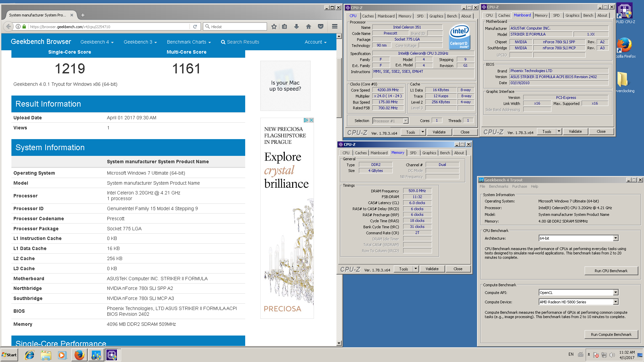Switch to the Caches tab in the CPU-Z CPU window
Screen dimensions: 644x362
368,16
